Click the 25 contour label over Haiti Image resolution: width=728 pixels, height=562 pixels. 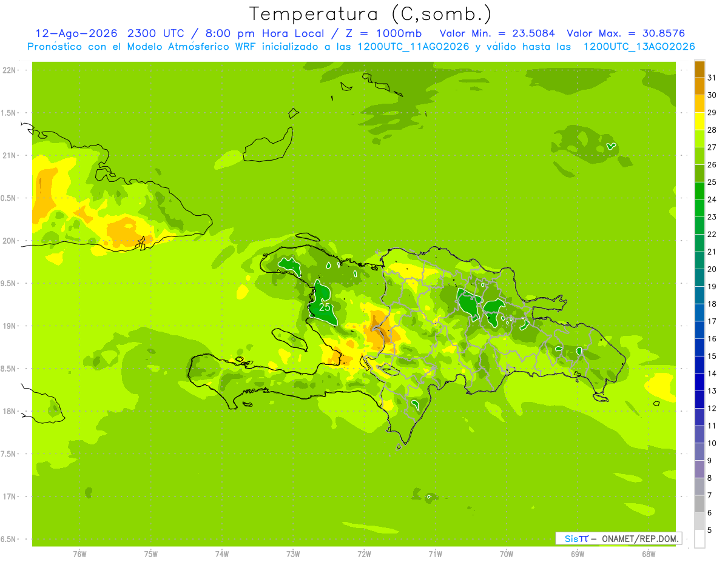pyautogui.click(x=325, y=307)
